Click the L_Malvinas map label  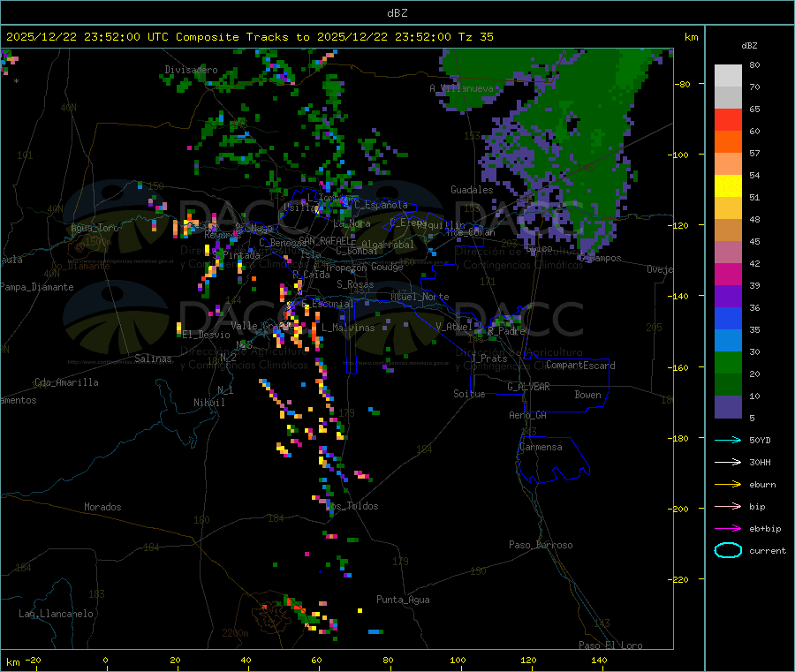point(348,328)
